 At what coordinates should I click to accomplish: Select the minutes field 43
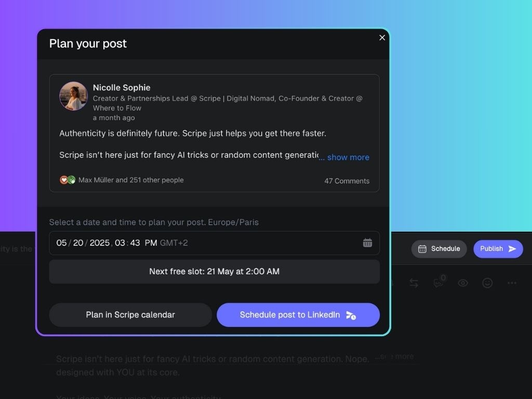coord(135,243)
